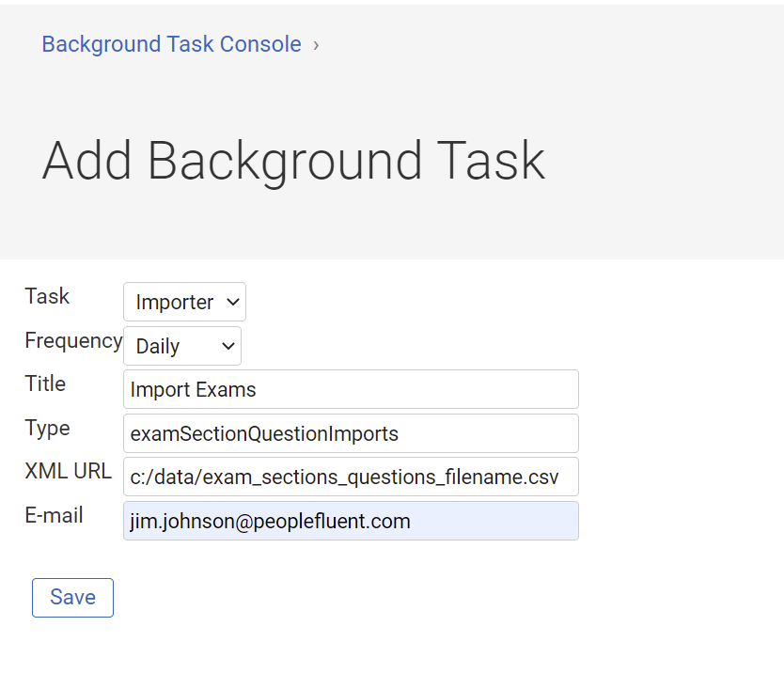Click the breadcrumb chevron separator

point(316,45)
